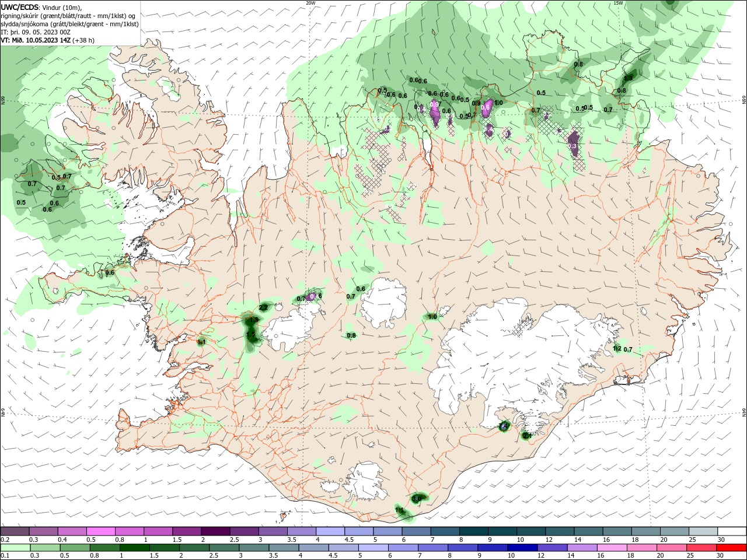Click the bright red swatch labeled 30

tap(731, 548)
